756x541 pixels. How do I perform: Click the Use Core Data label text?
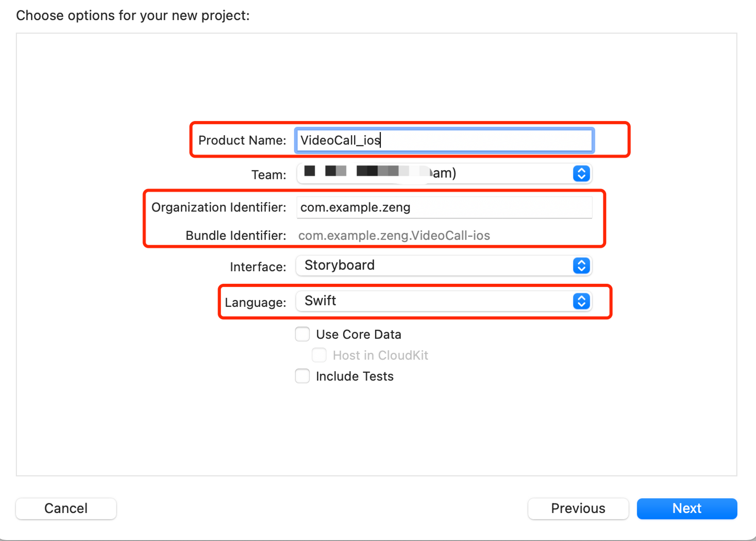coord(359,334)
